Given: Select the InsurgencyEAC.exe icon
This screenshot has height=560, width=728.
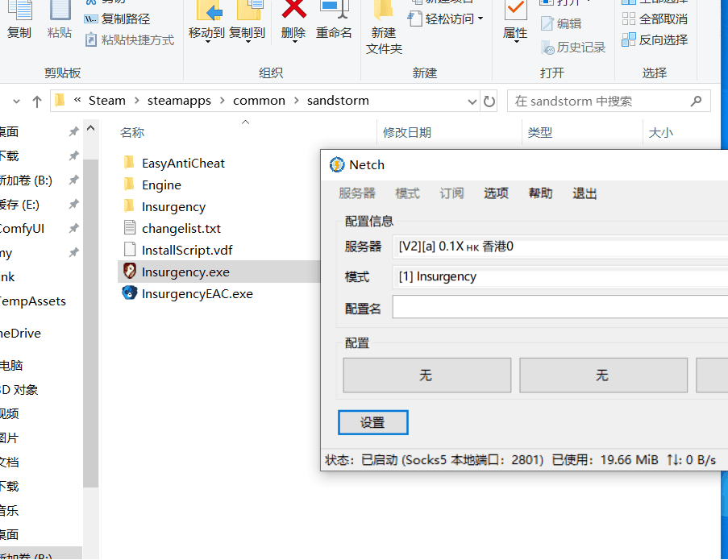Looking at the screenshot, I should tap(130, 293).
